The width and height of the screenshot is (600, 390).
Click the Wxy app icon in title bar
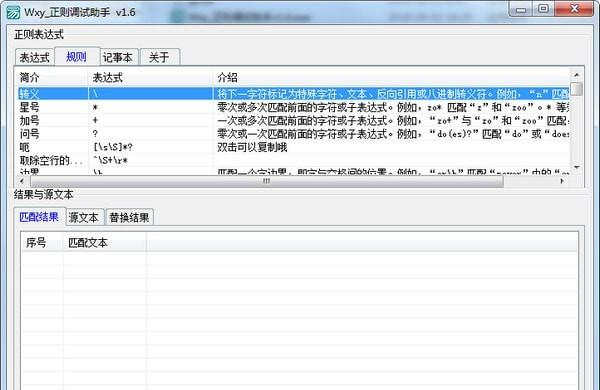click(x=13, y=12)
